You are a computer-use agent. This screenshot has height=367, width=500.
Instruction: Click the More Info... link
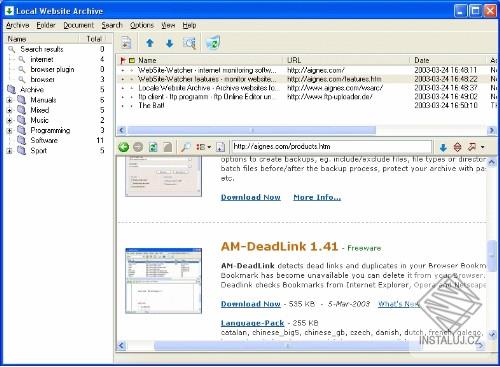point(317,197)
